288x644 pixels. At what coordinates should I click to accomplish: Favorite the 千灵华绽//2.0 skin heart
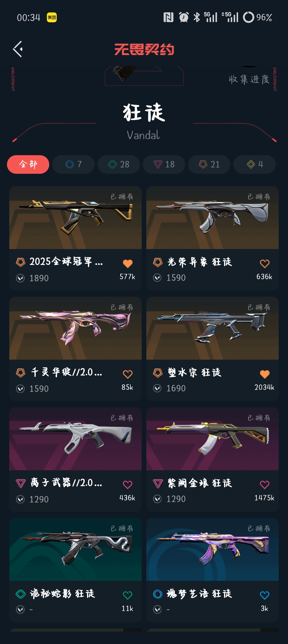pos(128,374)
